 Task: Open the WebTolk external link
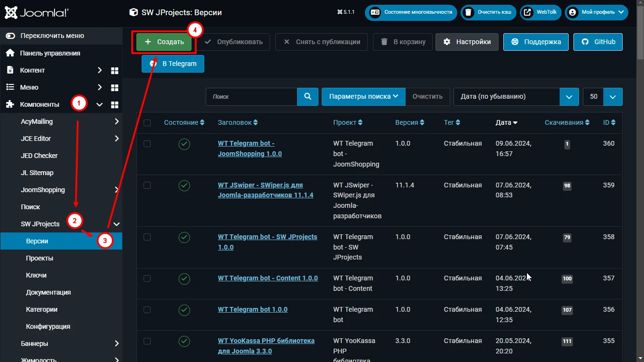541,12
